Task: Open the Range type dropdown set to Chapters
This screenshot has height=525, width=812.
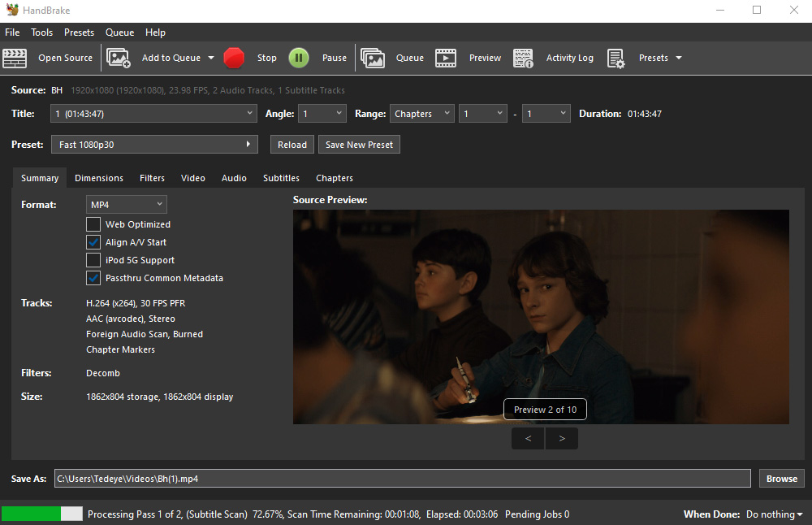Action: (x=422, y=114)
